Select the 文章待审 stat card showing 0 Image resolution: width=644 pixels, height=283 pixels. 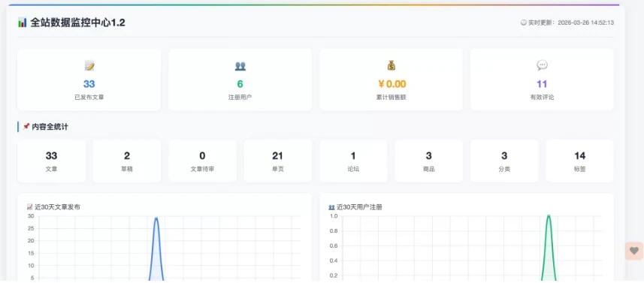tap(202, 161)
